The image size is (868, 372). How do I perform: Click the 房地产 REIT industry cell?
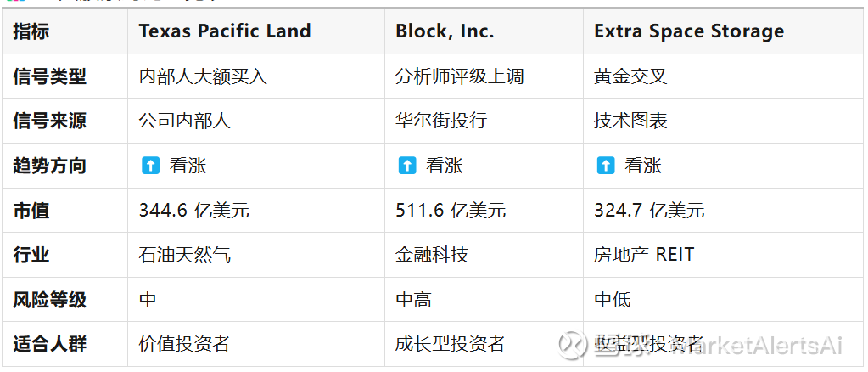tap(643, 255)
